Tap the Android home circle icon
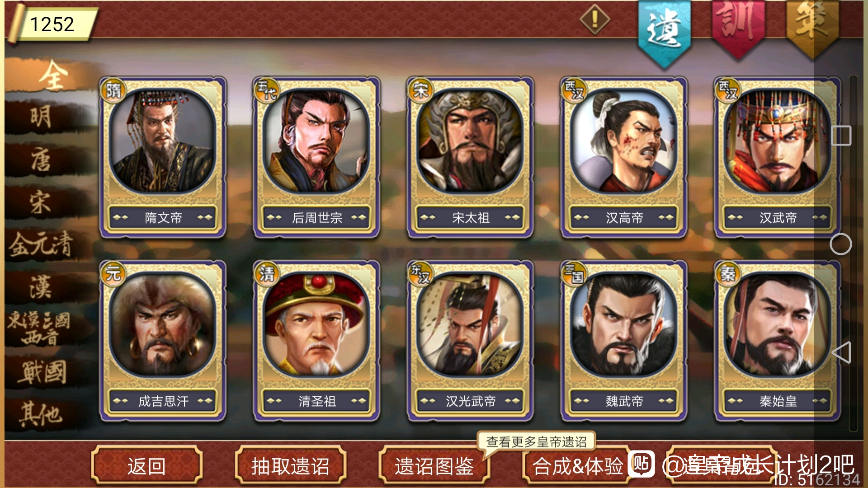The height and width of the screenshot is (488, 868). pyautogui.click(x=841, y=244)
